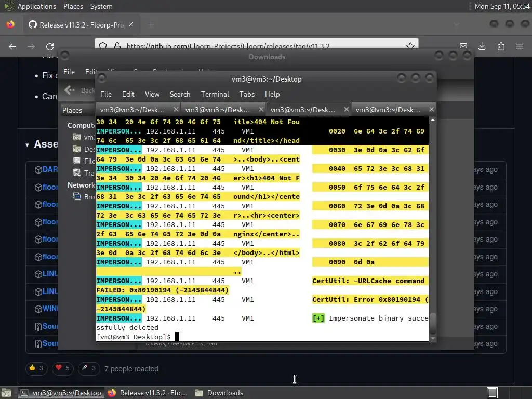Click the first Source code asset link
Screen dimensions: 532x399
pos(50,326)
